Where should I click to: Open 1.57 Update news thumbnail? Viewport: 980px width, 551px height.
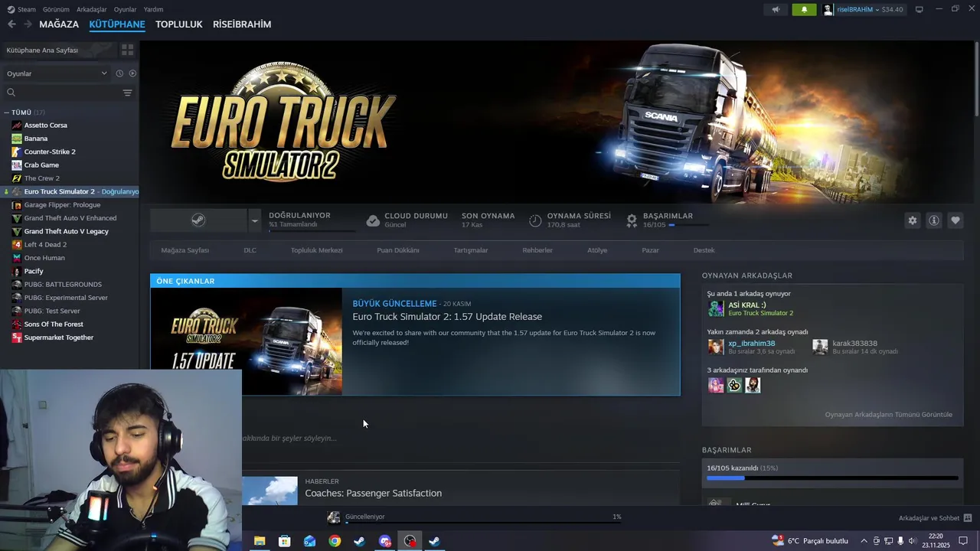(246, 341)
